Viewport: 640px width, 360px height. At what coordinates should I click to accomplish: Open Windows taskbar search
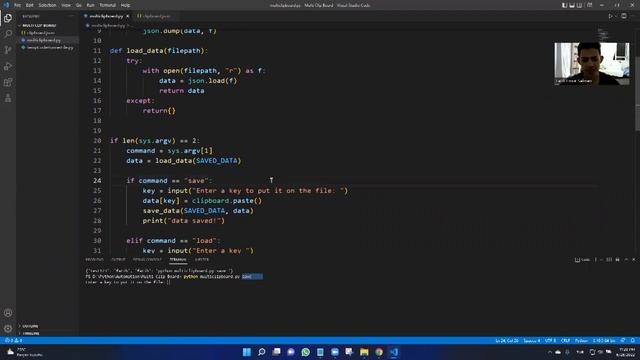262,352
